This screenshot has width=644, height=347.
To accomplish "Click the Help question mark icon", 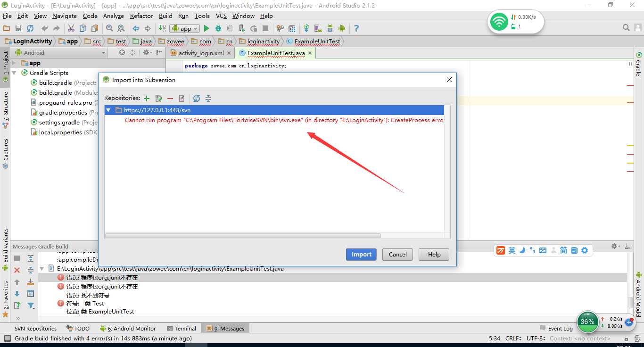I will coord(356,28).
